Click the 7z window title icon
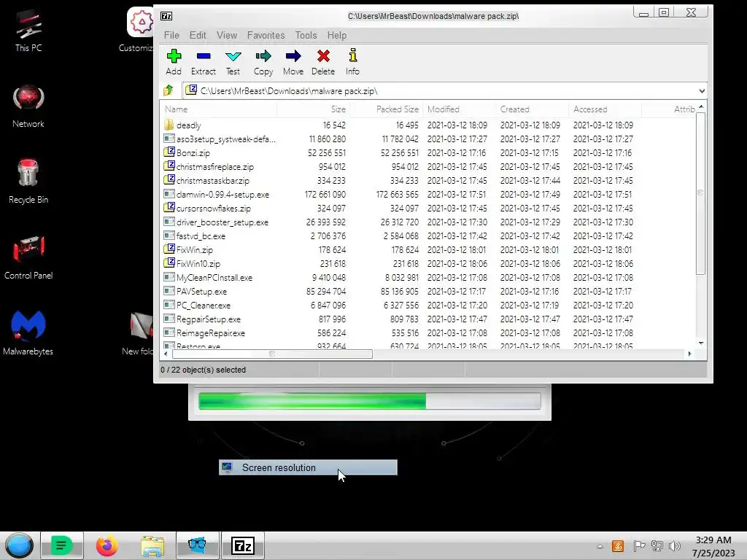 click(166, 16)
